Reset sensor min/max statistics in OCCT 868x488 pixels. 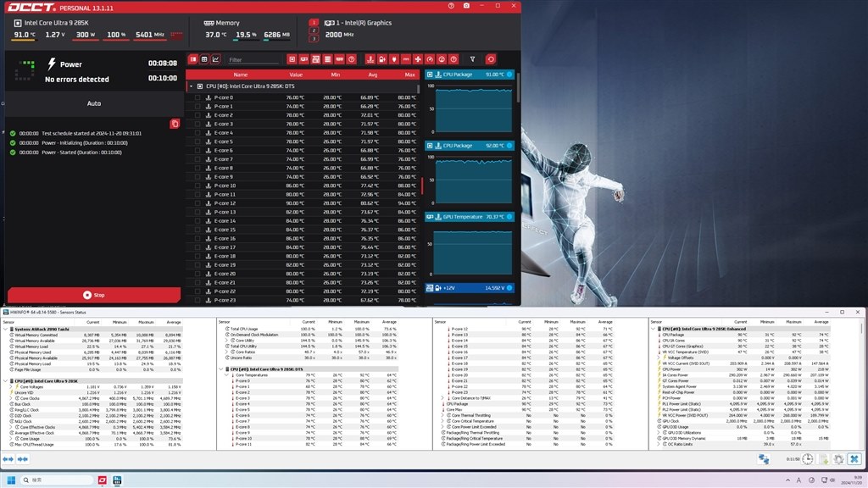click(x=491, y=59)
